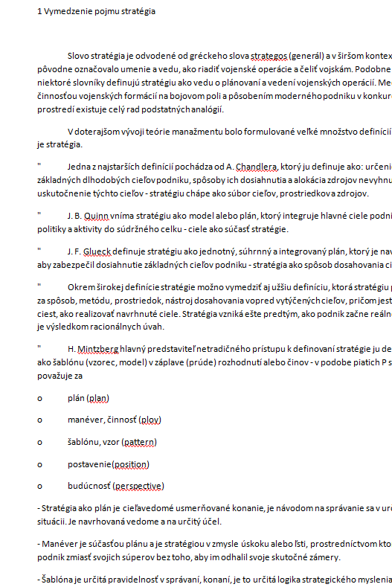The image size is (392, 587).
Task: Click the bullet marker before 'manéver, činnosť'
Action: point(39,420)
